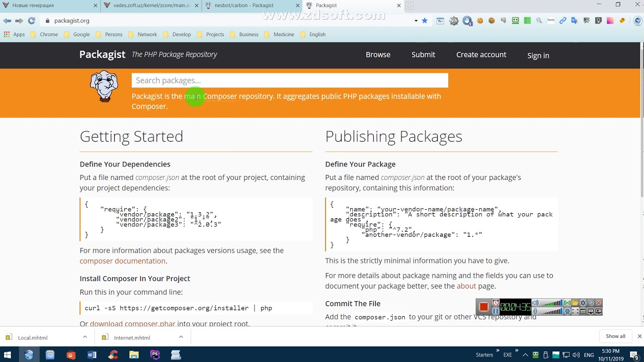Screen dimensions: 644x362
Task: Open the bookmark bar dropdown arrow
Action: (x=416, y=21)
